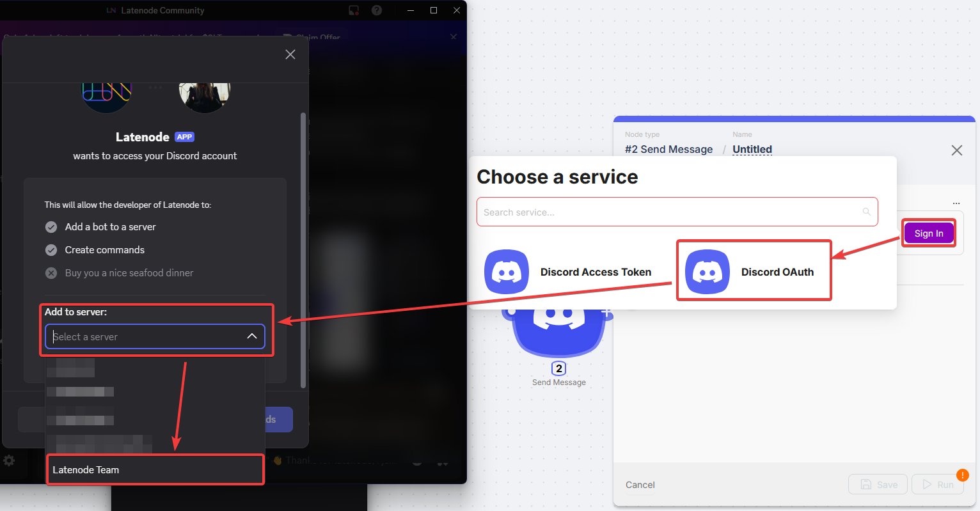Click the magnifier icon in the service search field
The image size is (980, 511).
(867, 212)
